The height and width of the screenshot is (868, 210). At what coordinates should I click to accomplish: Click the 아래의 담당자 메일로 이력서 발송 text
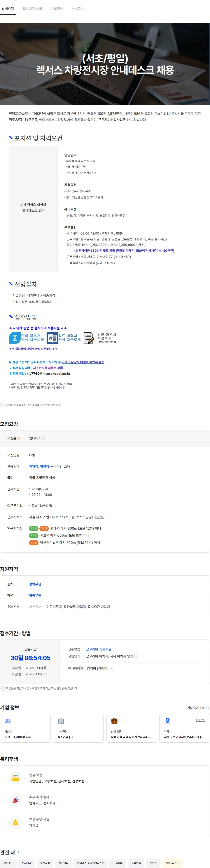click(83, 362)
